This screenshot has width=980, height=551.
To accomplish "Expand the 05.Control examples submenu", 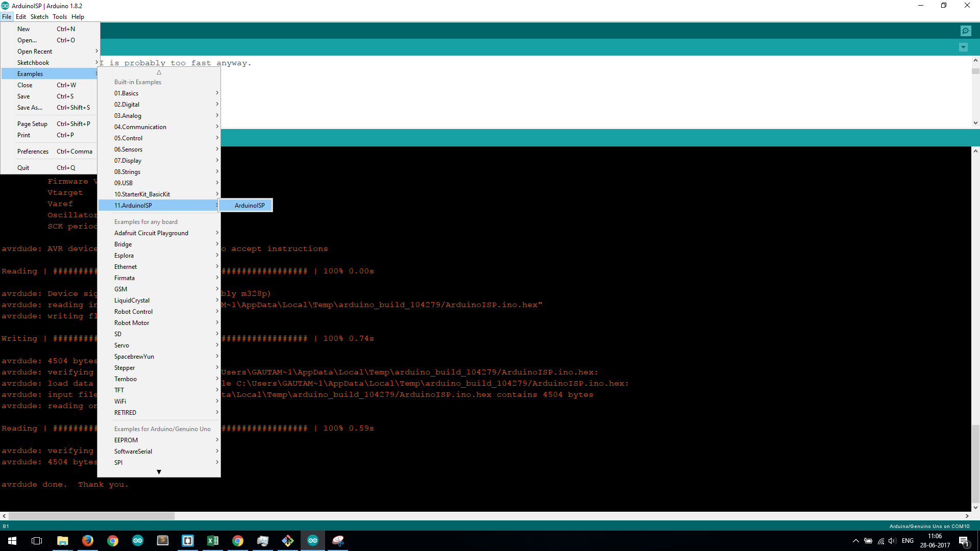I will click(159, 138).
